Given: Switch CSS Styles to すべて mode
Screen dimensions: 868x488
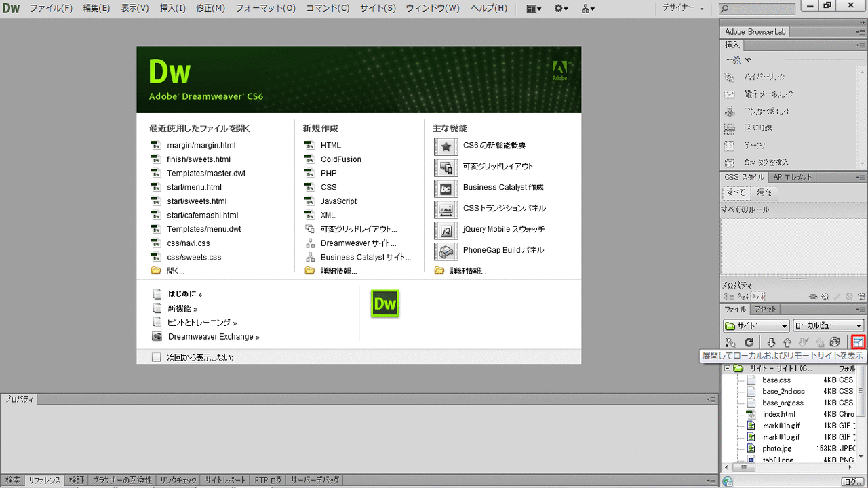Looking at the screenshot, I should [x=736, y=192].
